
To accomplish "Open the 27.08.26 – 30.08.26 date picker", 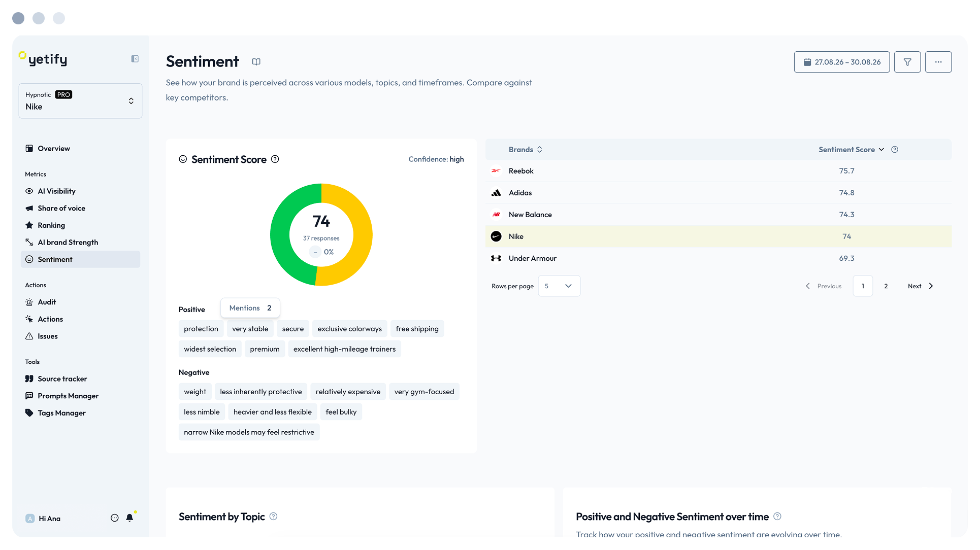I will tap(842, 62).
